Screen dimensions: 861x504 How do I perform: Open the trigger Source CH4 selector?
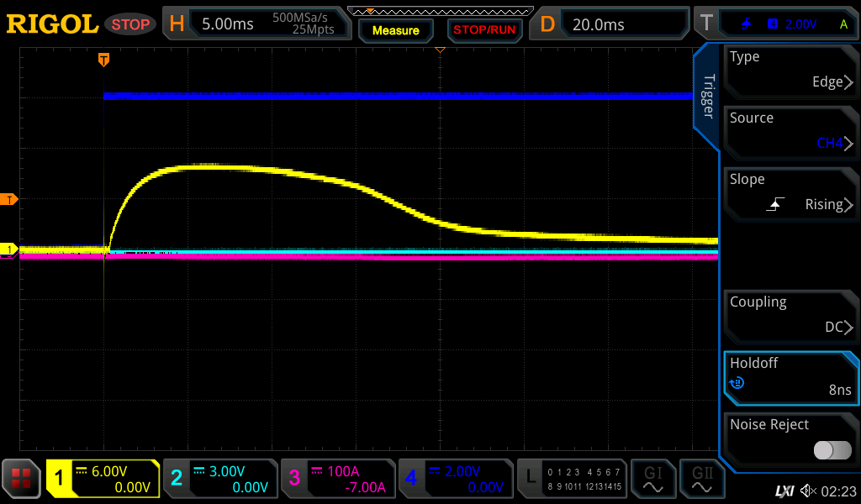[790, 132]
